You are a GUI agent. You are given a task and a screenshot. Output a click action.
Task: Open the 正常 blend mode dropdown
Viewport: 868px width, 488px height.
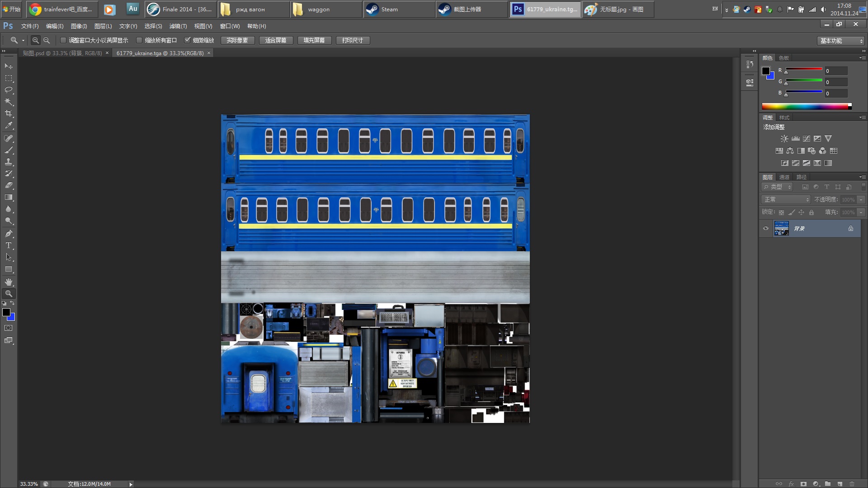click(x=786, y=199)
